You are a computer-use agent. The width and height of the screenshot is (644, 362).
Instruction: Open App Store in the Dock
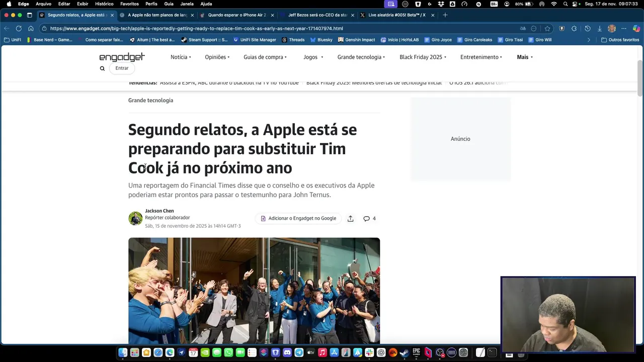pos(334,352)
